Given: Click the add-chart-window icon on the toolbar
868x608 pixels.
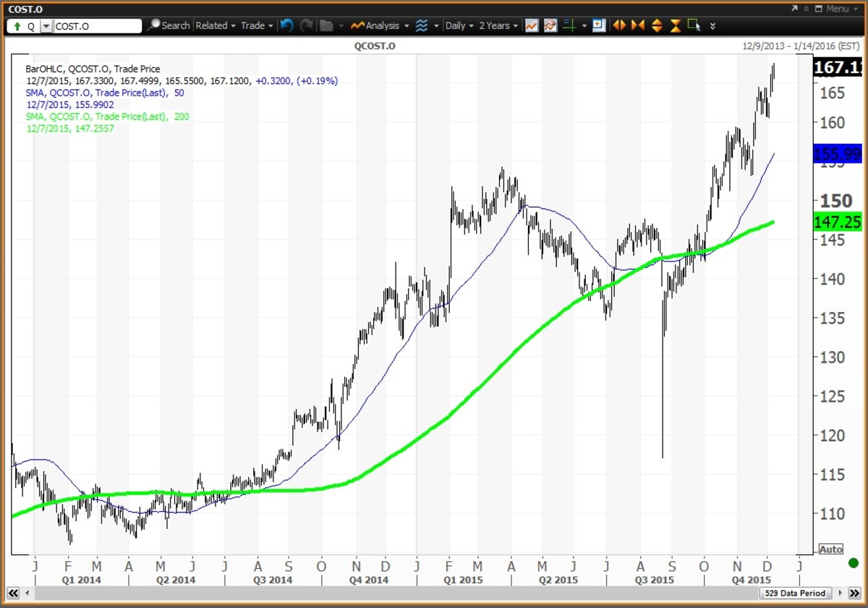Looking at the screenshot, I should coord(599,25).
